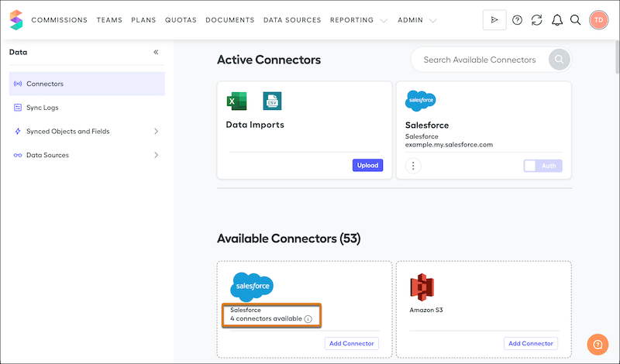Click the CSV file icon
Screen dimensions: 620x364
(273, 101)
